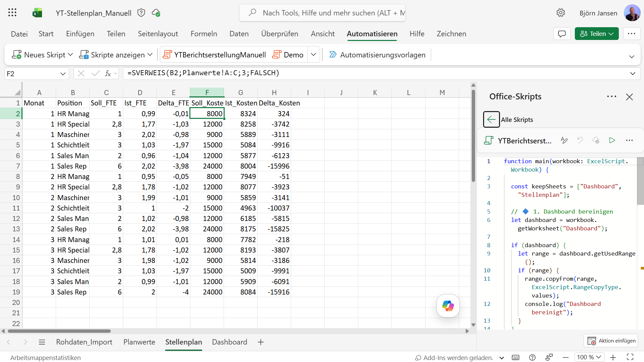Open Automatisierungsvorlagen
Screen dimensions: 644x362
pos(377,54)
